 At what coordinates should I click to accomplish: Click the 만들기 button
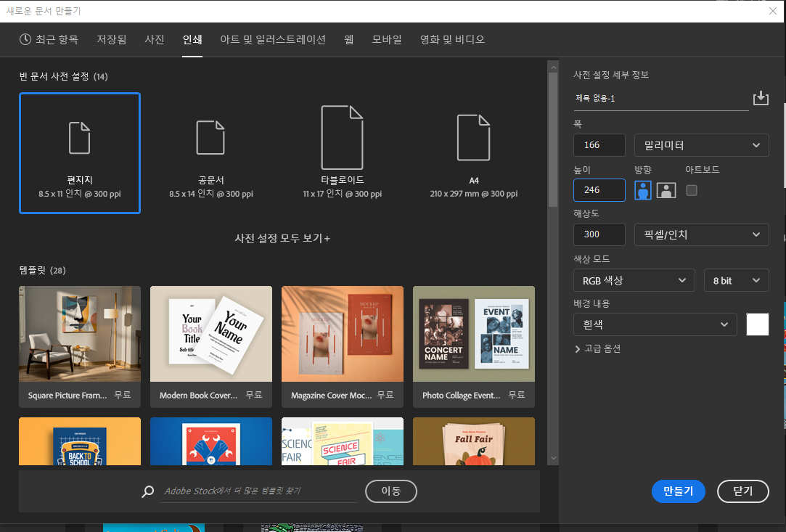click(678, 491)
